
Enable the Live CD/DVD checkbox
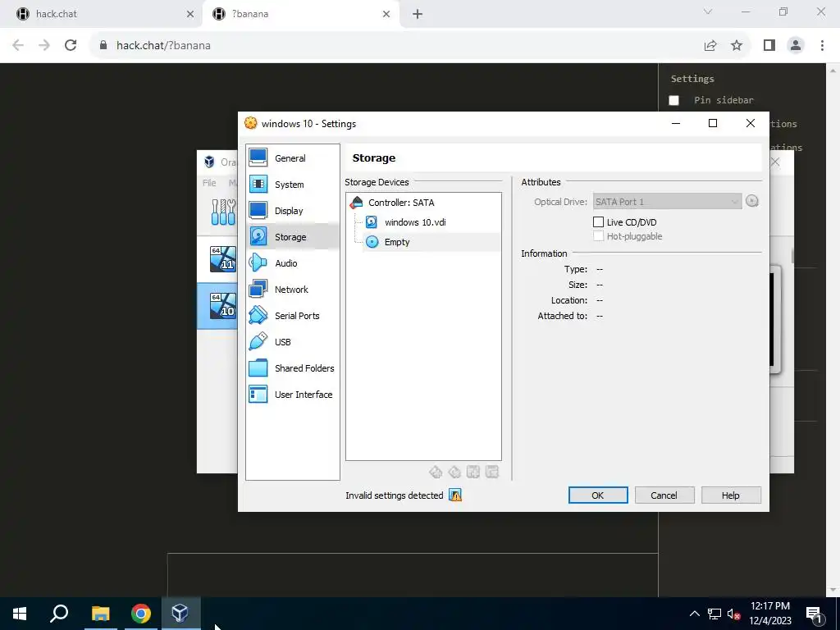click(598, 221)
